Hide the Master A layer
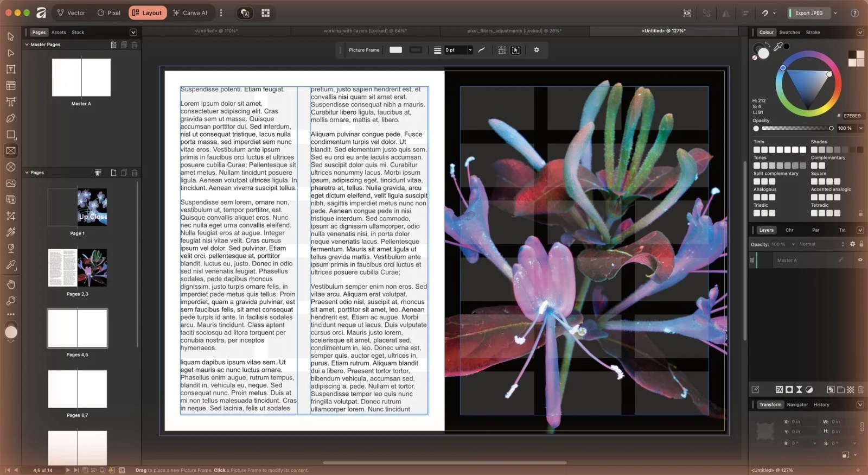Viewport: 868px width, 475px height. coord(860,260)
